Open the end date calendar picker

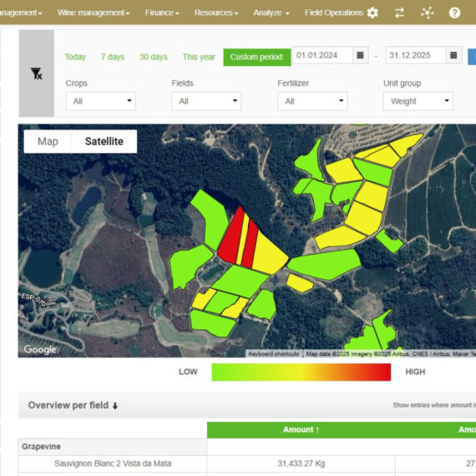click(x=453, y=55)
